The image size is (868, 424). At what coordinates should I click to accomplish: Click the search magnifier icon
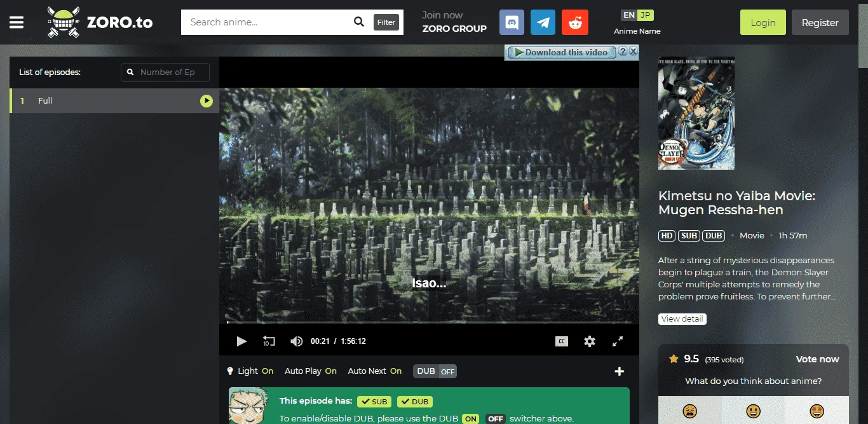359,22
